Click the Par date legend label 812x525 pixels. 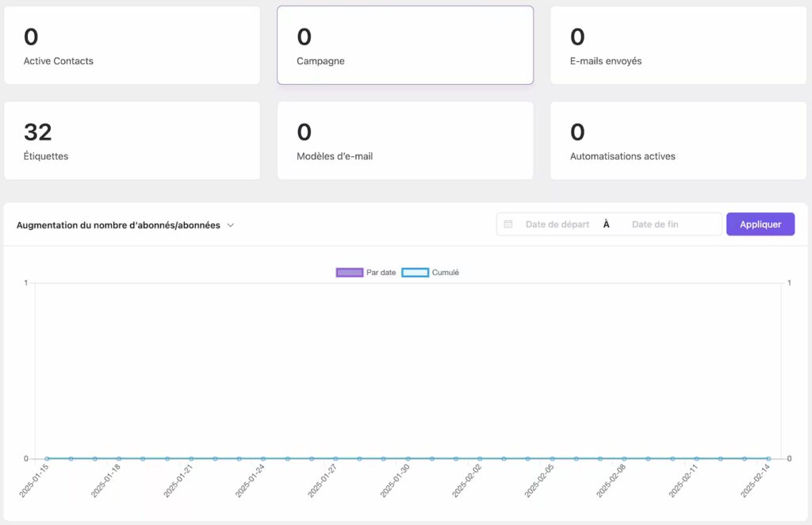coord(381,272)
